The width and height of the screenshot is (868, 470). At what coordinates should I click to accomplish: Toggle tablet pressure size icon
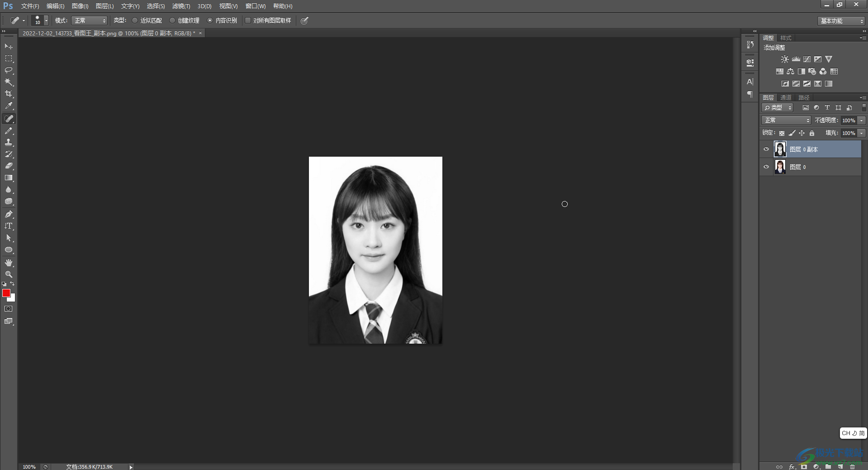click(305, 20)
